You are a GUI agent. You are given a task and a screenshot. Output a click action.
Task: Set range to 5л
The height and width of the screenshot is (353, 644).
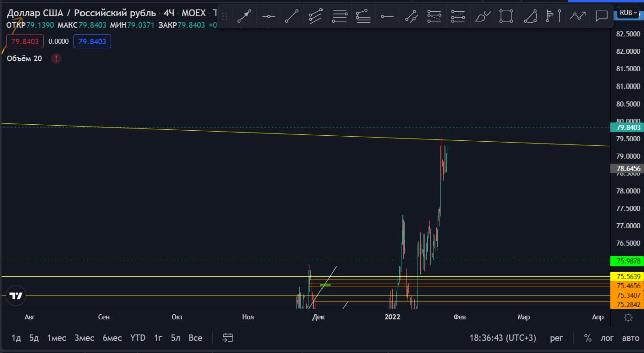[175, 338]
